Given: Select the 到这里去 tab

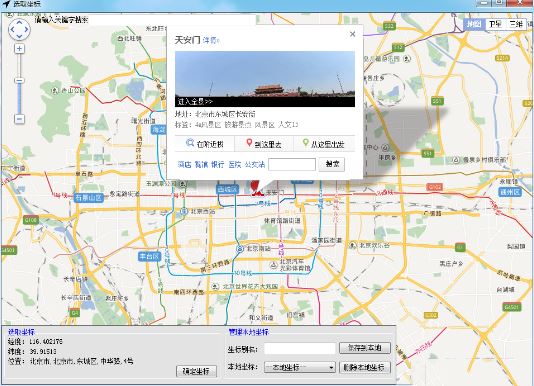Looking at the screenshot, I should 264,144.
